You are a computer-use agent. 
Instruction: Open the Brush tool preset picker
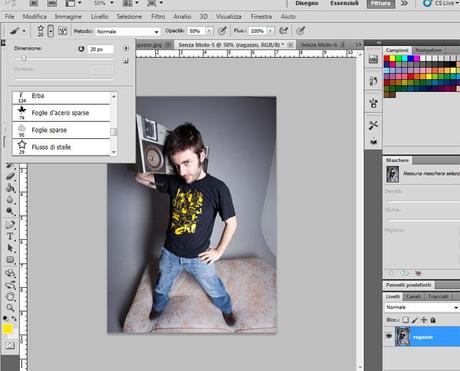click(17, 31)
